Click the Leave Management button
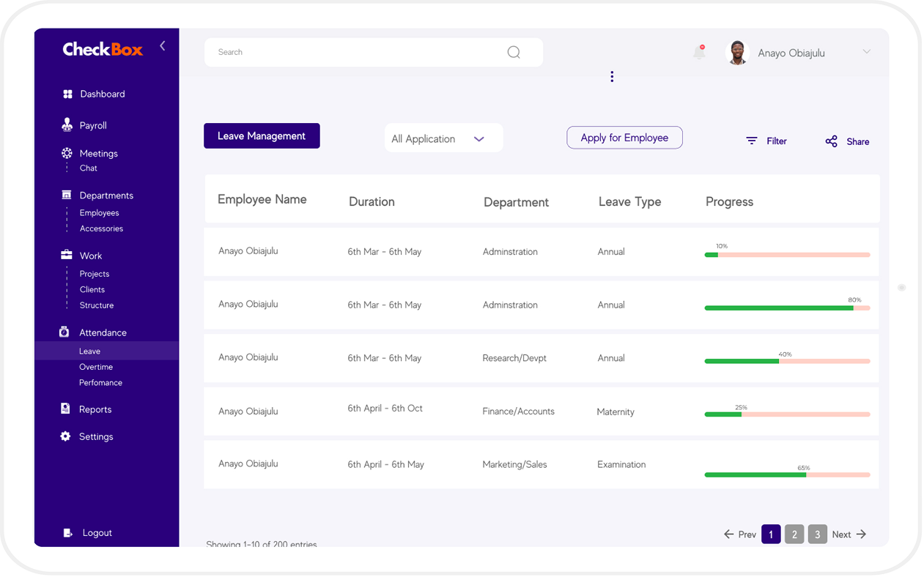 (262, 136)
